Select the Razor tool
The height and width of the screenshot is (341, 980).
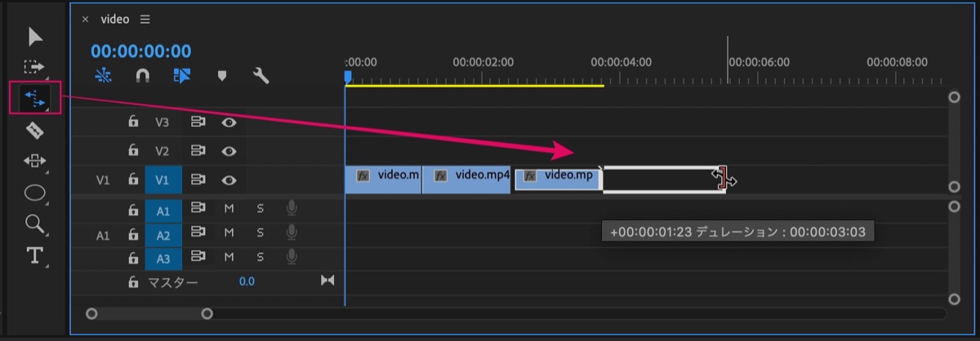[x=35, y=130]
